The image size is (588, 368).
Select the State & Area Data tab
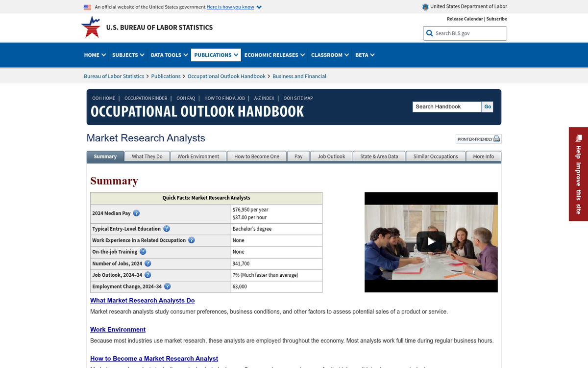tap(379, 157)
